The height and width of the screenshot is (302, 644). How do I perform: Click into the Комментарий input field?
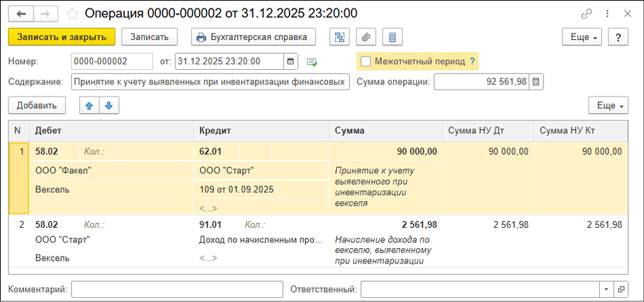click(x=175, y=289)
